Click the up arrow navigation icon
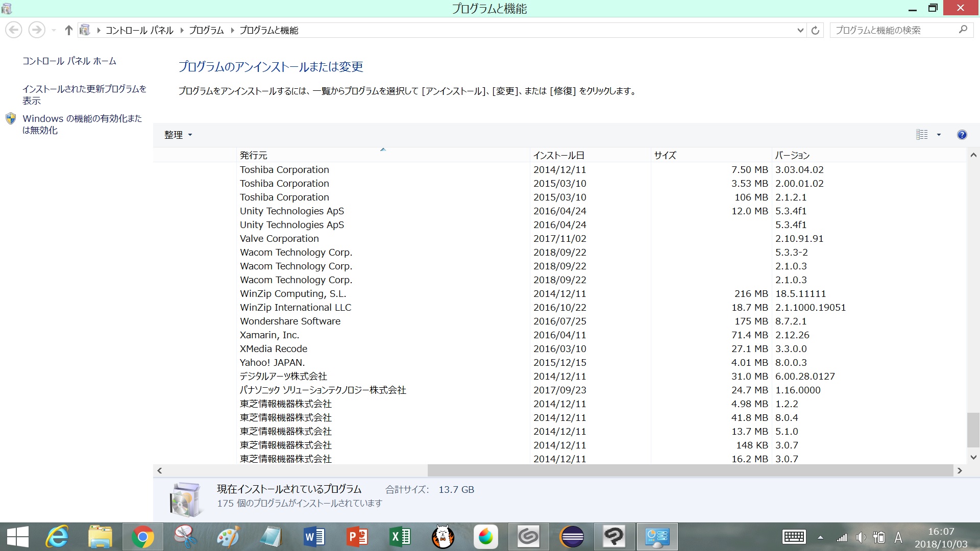The width and height of the screenshot is (980, 551). pyautogui.click(x=68, y=31)
